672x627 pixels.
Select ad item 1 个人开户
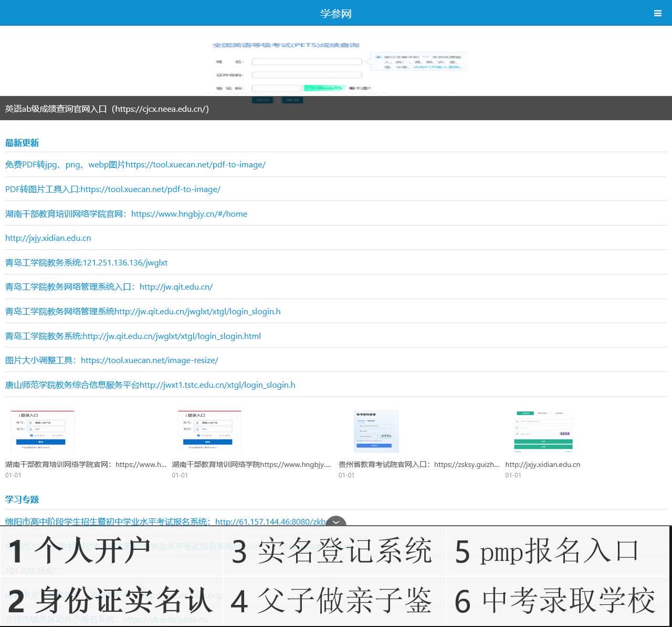(80, 551)
